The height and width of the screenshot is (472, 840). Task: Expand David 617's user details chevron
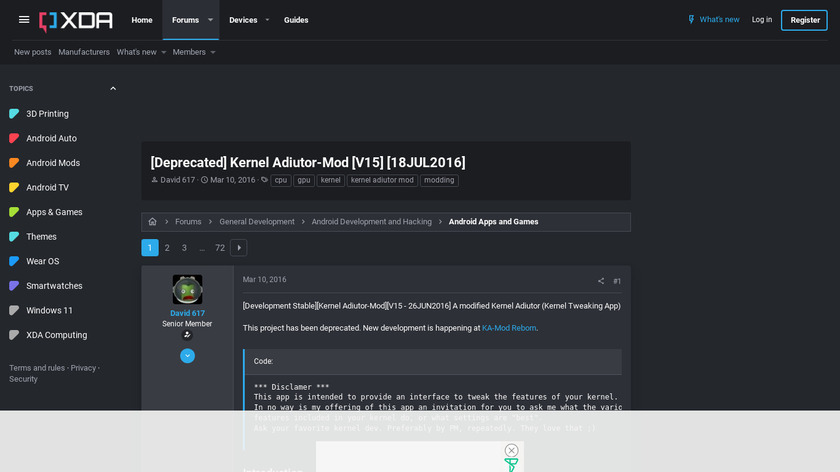pos(188,356)
